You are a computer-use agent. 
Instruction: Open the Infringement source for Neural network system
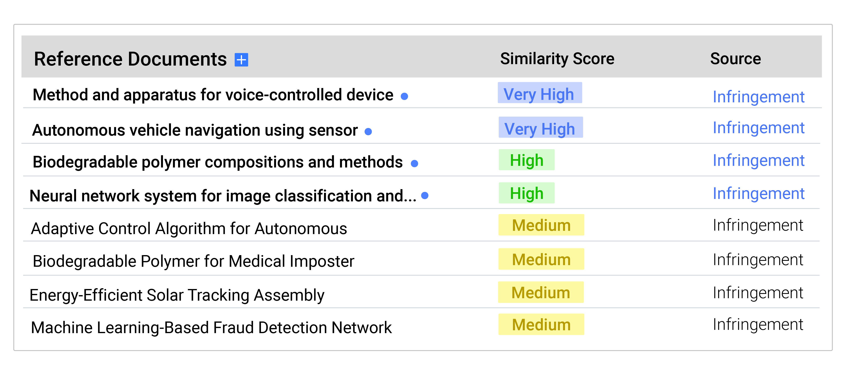(758, 193)
